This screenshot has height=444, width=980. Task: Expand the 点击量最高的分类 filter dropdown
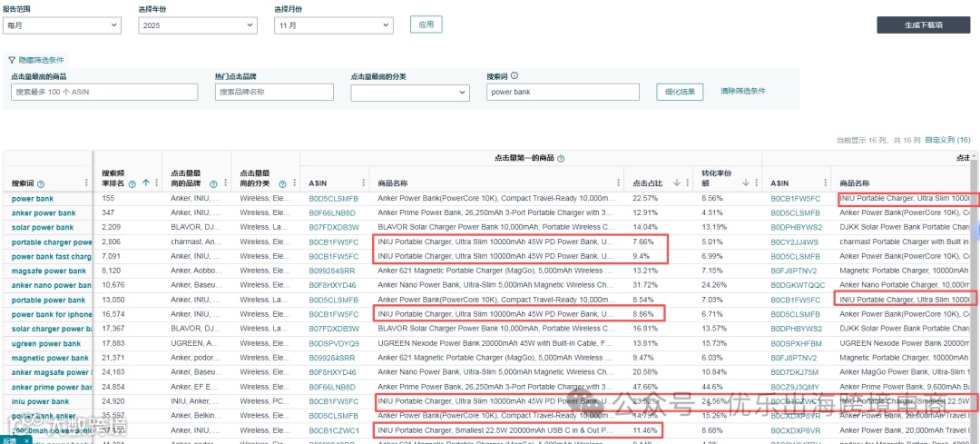click(410, 93)
